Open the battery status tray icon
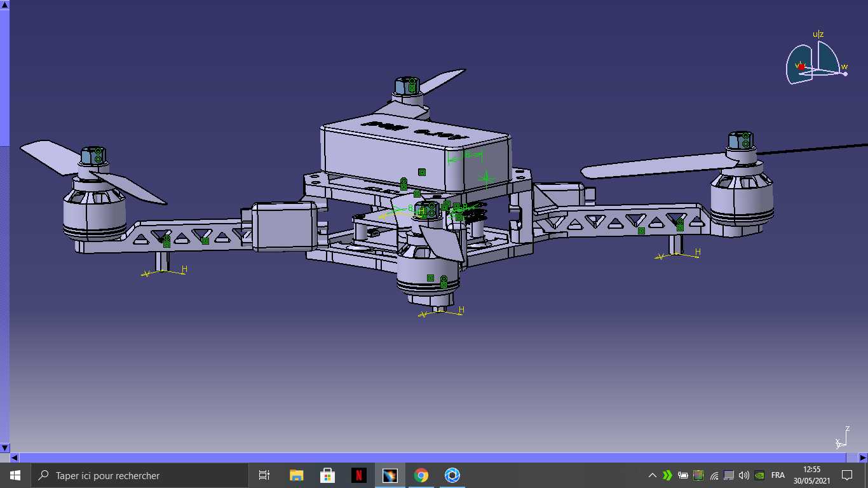The image size is (868, 488). (x=683, y=475)
